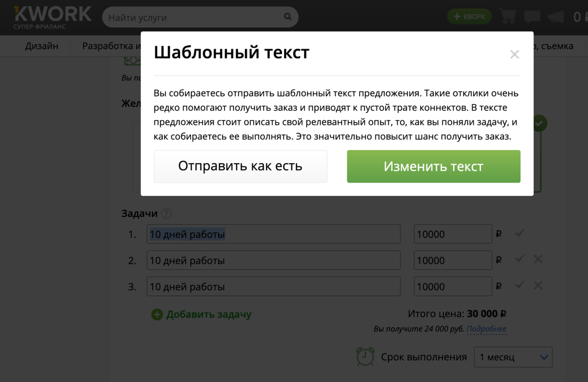Click the green Изменить текст button
Screen dimensions: 588x382
pyautogui.click(x=433, y=167)
